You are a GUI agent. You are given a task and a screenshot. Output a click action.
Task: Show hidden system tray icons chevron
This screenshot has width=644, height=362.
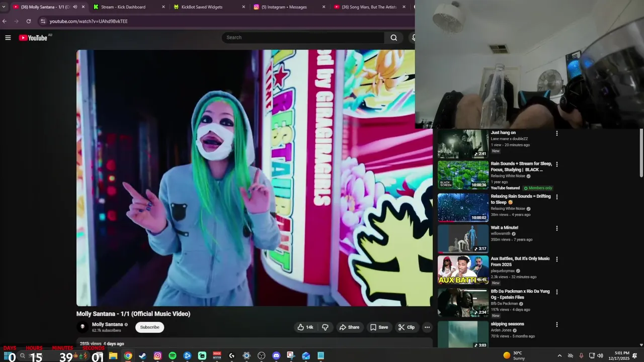tap(559, 356)
